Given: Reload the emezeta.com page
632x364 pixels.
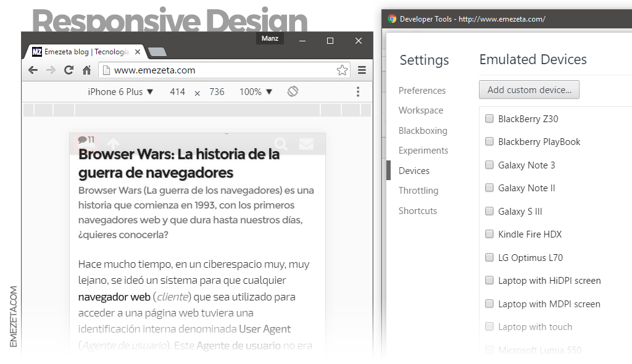Looking at the screenshot, I should (x=69, y=70).
